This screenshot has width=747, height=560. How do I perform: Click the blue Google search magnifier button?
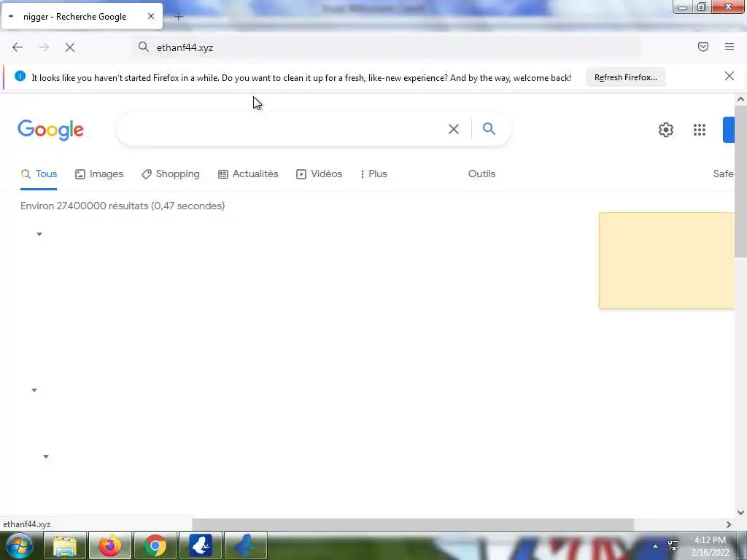point(489,128)
